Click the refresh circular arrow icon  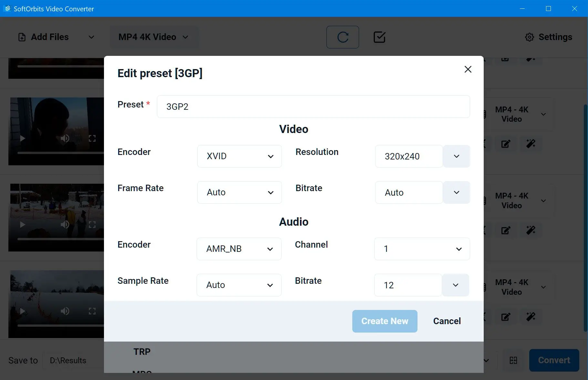click(x=343, y=37)
